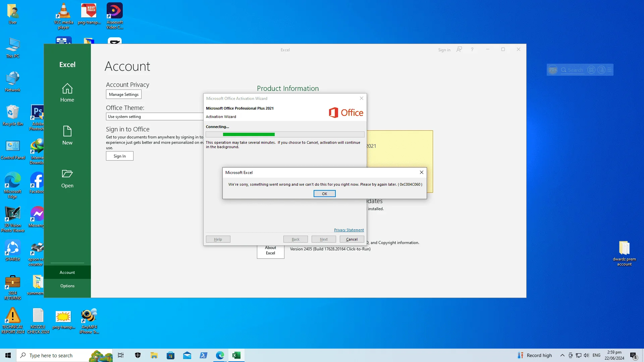Image resolution: width=644 pixels, height=362 pixels.
Task: Select the Microsoft Edge desktop shortcut
Action: pyautogui.click(x=13, y=185)
